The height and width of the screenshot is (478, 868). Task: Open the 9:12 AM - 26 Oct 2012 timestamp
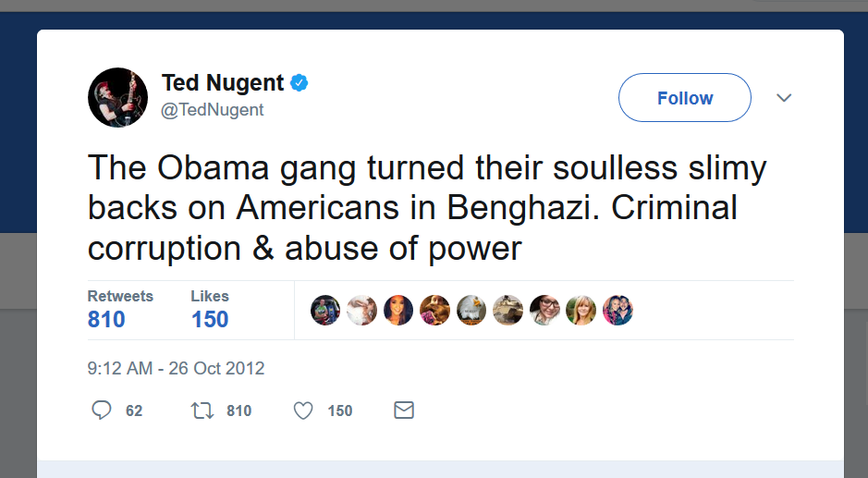pyautogui.click(x=177, y=368)
